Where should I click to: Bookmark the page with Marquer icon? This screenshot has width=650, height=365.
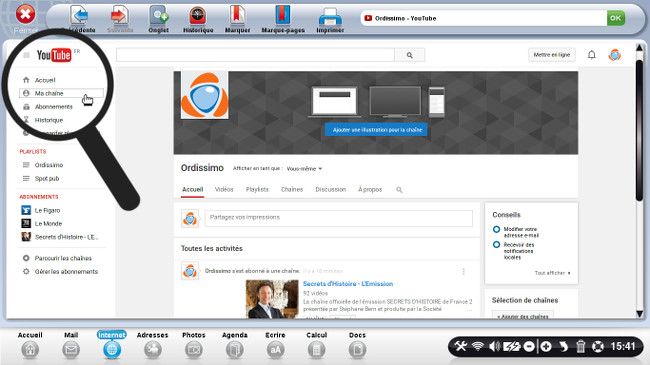pyautogui.click(x=238, y=15)
